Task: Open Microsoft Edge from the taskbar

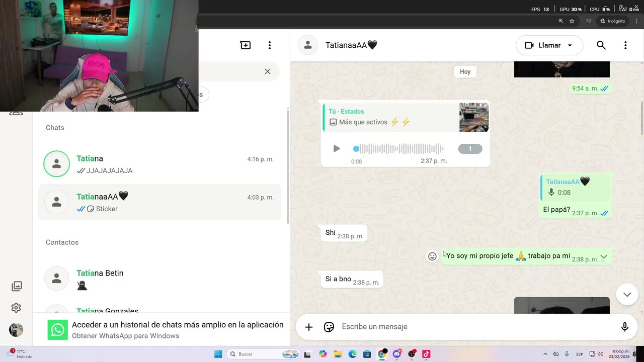Action: point(352,354)
